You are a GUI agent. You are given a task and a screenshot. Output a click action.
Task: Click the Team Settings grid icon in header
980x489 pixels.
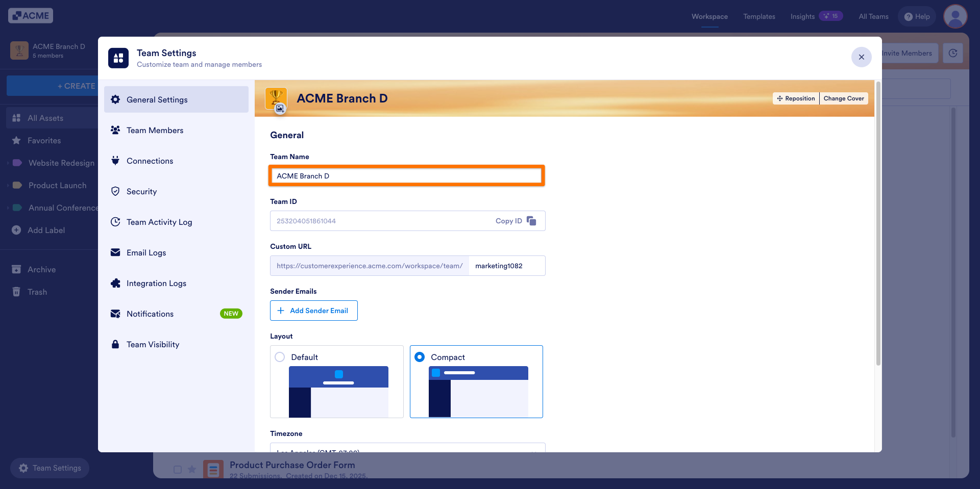pos(118,58)
